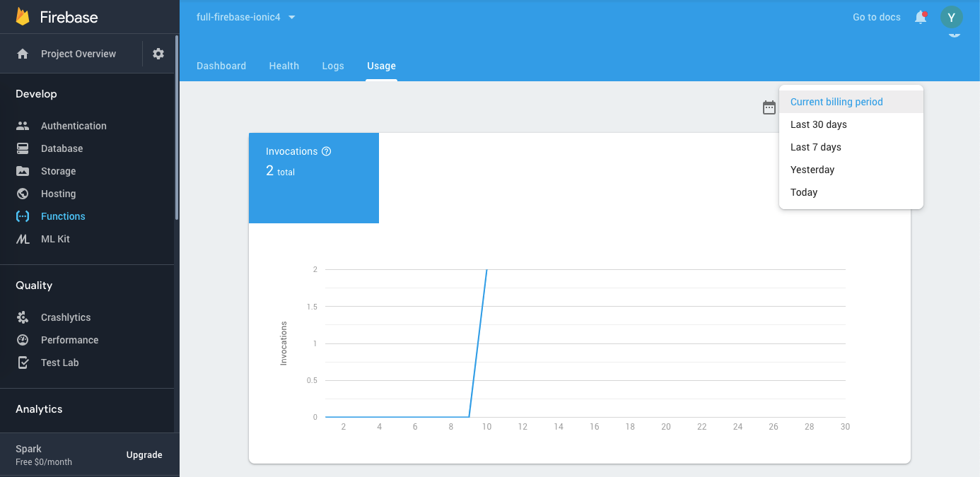Open Test Lab in sidebar

coord(59,363)
